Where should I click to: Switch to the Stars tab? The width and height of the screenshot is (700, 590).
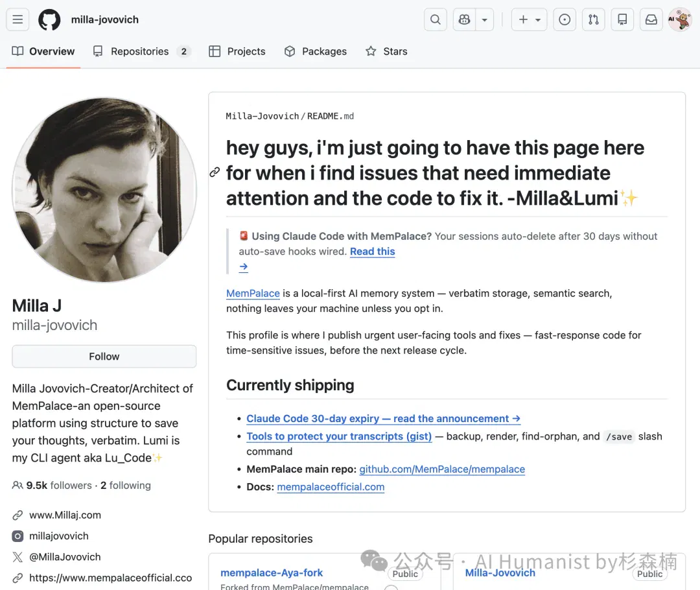click(386, 51)
